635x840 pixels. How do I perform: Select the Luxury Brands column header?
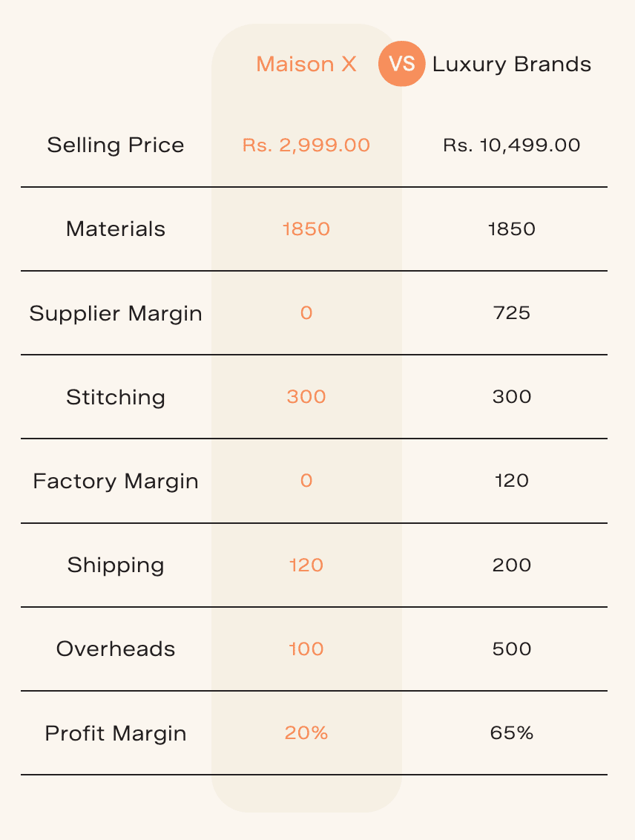(x=512, y=65)
